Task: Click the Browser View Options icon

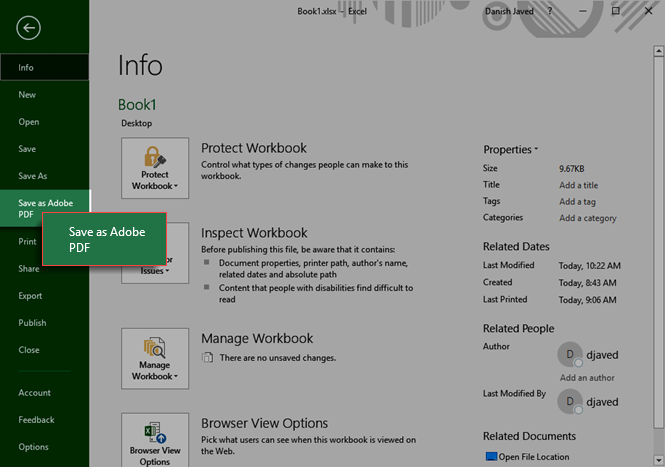Action: click(x=155, y=435)
